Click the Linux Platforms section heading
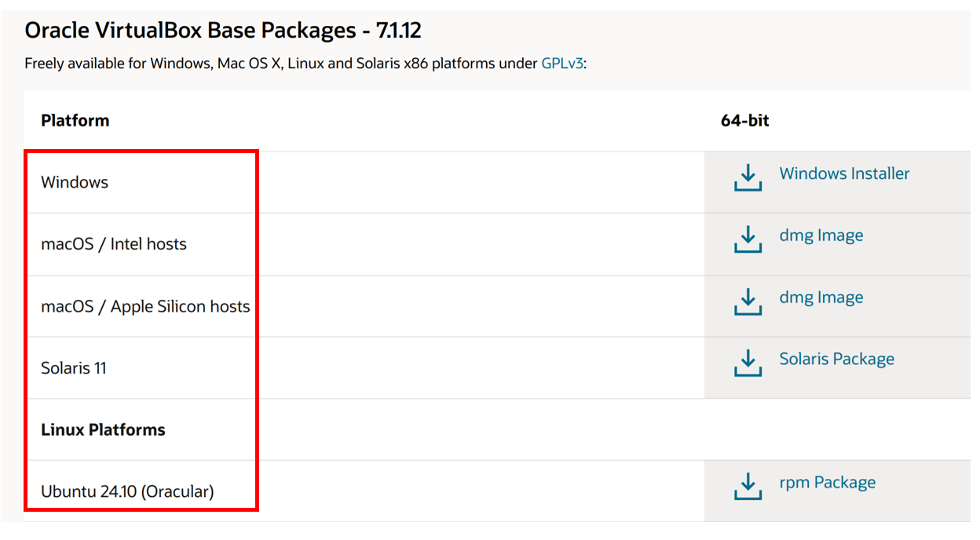Screen dimensions: 980x540 pos(103,430)
